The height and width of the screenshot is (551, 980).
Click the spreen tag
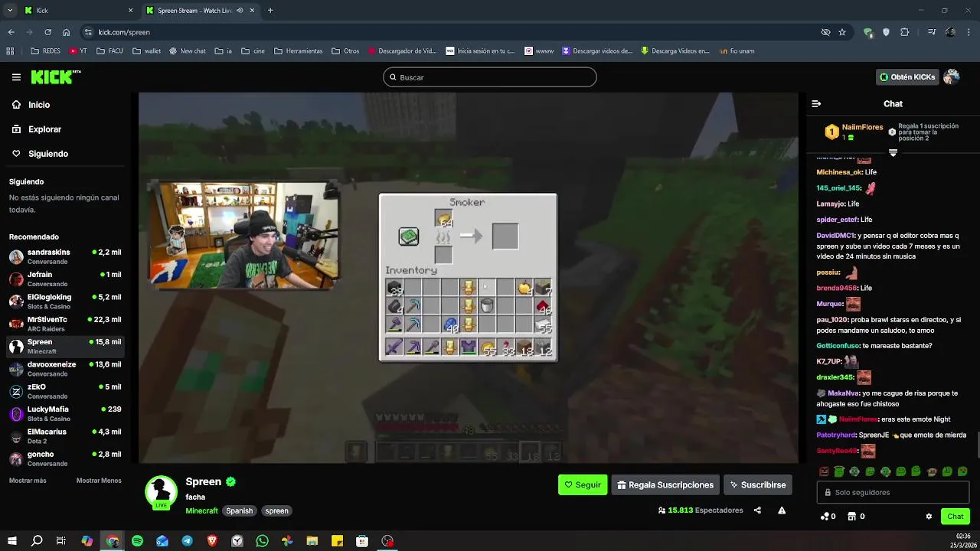[x=276, y=510]
